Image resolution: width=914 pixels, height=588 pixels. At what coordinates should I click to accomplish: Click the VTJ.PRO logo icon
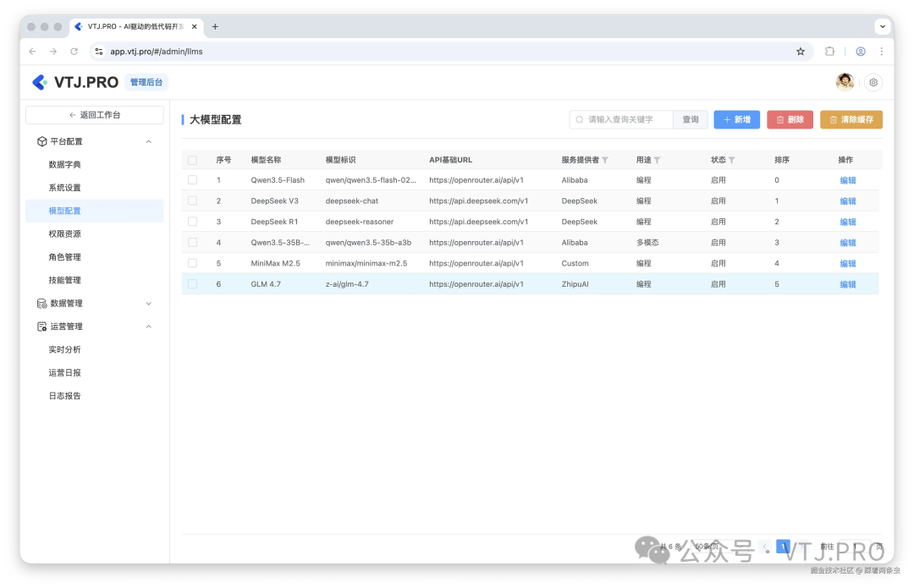pos(40,82)
